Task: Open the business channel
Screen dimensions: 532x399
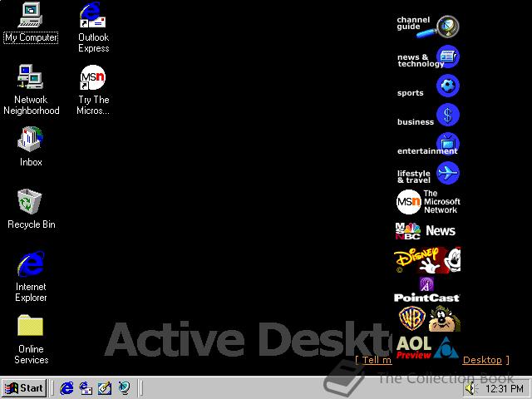Action: pyautogui.click(x=427, y=116)
